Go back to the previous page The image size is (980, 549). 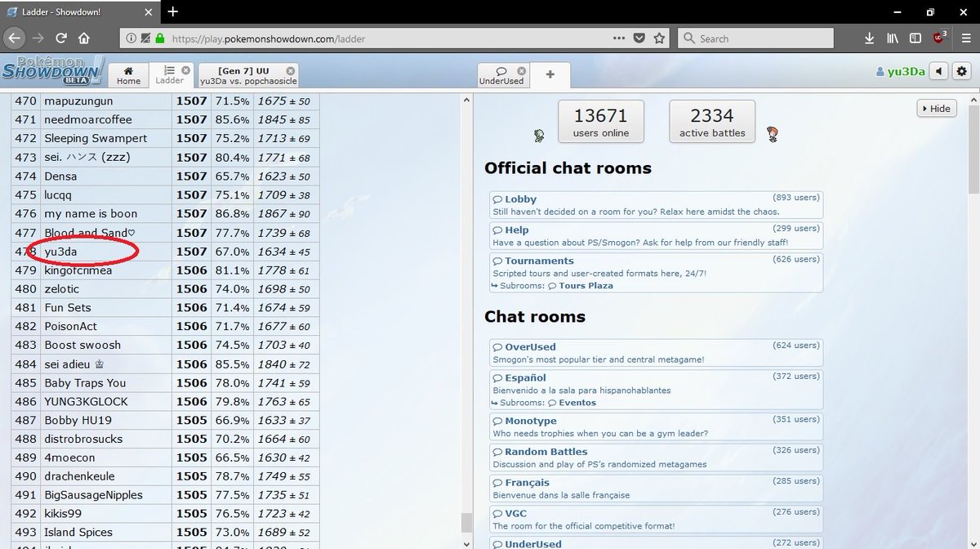pos(15,38)
